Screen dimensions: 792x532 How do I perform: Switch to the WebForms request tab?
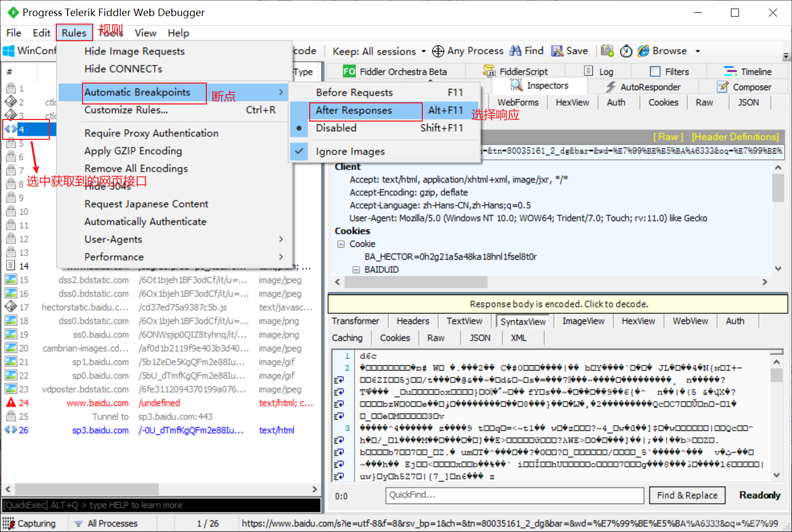[518, 102]
